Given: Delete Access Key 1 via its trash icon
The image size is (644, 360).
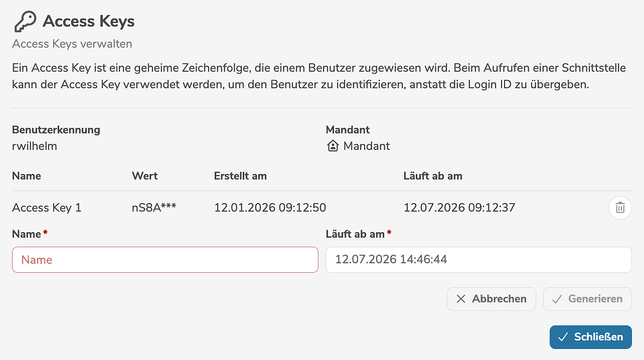Looking at the screenshot, I should (x=620, y=208).
